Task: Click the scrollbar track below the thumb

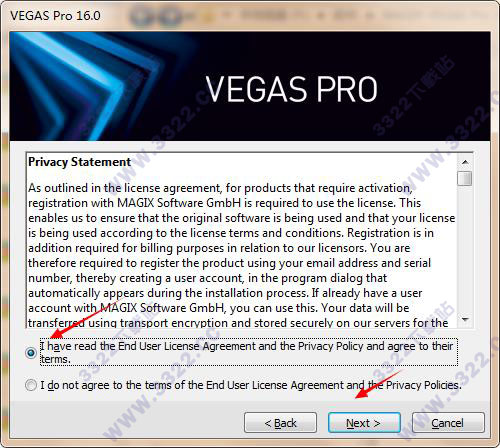Action: coord(465,250)
